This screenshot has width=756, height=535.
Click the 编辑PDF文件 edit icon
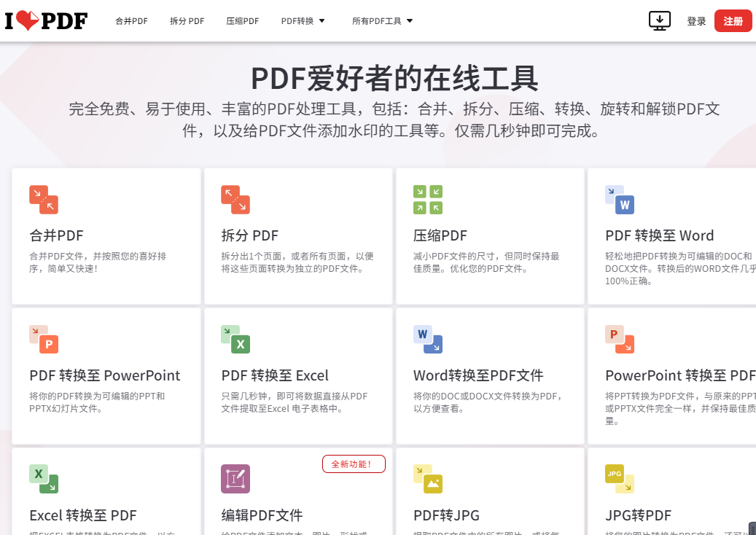tap(235, 479)
